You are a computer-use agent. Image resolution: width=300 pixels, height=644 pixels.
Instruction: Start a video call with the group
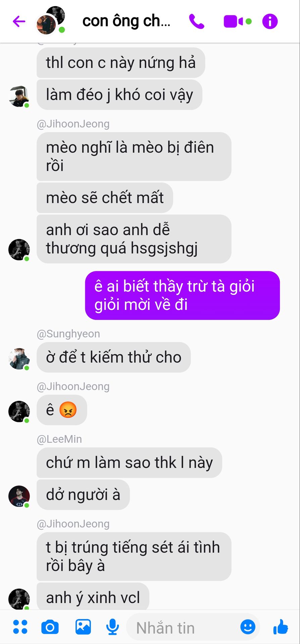click(x=237, y=21)
